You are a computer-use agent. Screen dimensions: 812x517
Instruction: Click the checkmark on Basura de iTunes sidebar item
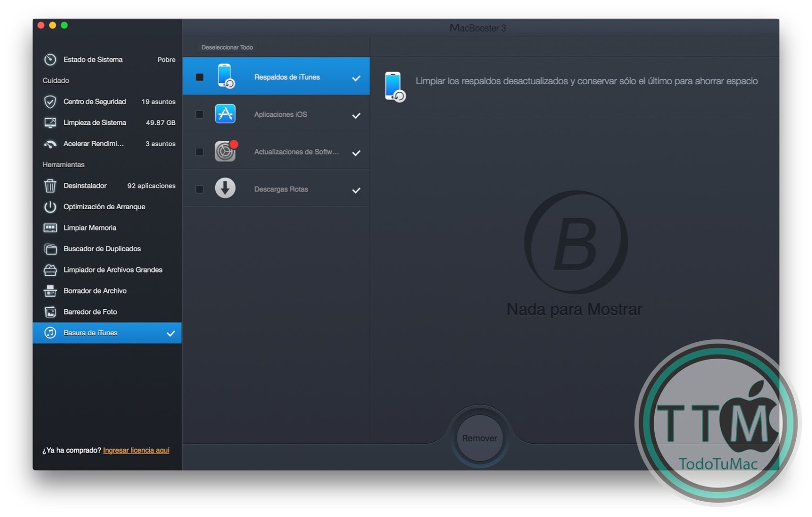click(171, 334)
